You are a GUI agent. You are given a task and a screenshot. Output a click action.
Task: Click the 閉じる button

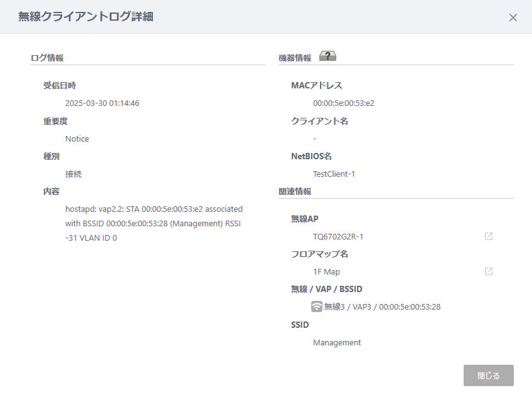(x=489, y=375)
